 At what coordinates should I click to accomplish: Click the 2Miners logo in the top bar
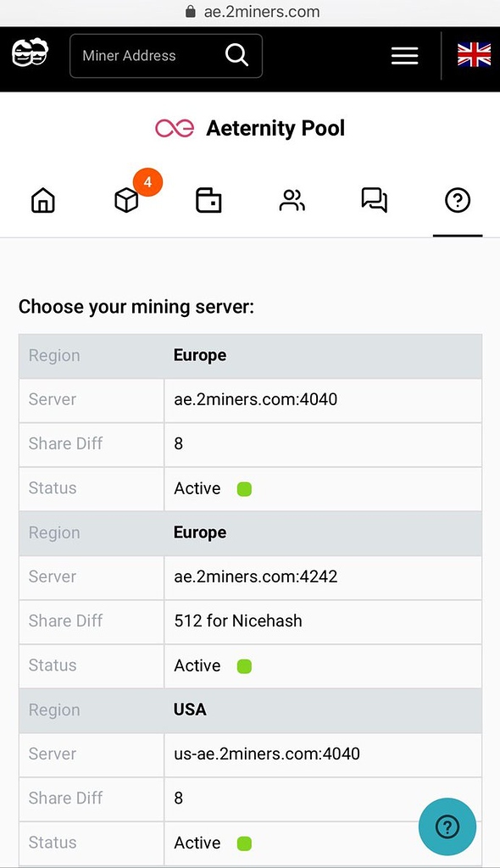coord(29,55)
